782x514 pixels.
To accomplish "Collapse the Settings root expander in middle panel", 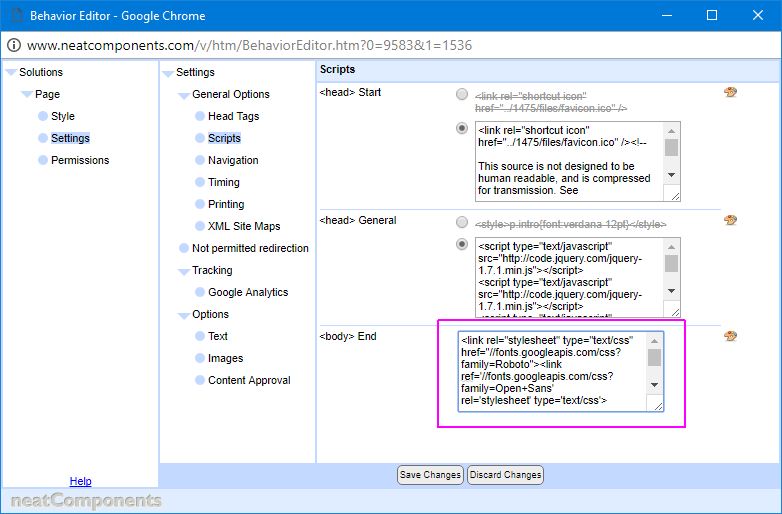I will click(168, 73).
